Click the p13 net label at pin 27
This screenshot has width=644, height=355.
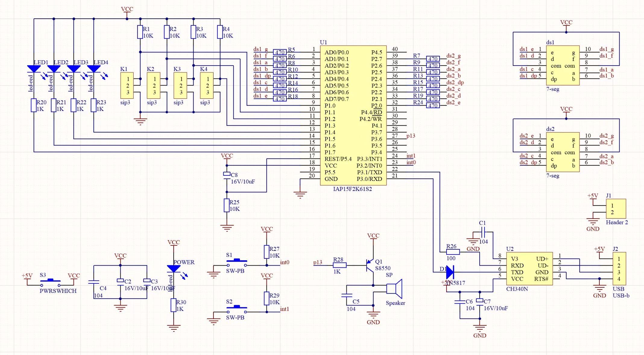tap(411, 136)
